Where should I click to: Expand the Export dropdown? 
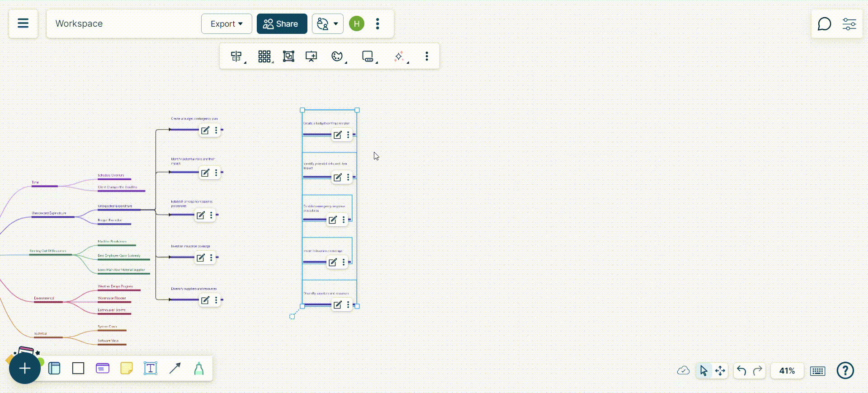(226, 24)
